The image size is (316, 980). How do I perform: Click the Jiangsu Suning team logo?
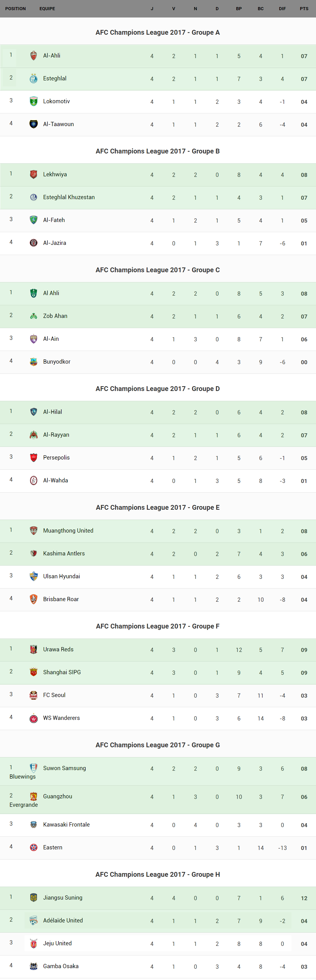pos(34,897)
